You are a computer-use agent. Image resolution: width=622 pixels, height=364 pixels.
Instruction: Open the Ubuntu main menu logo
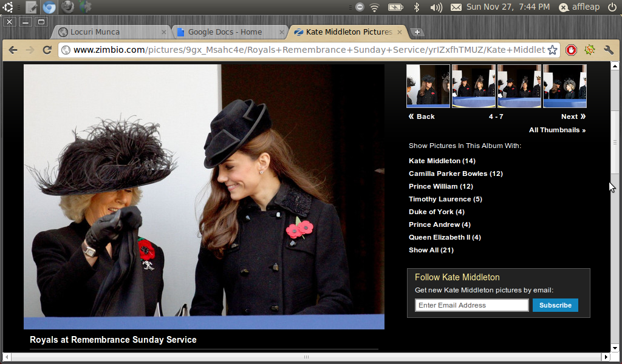click(7, 7)
